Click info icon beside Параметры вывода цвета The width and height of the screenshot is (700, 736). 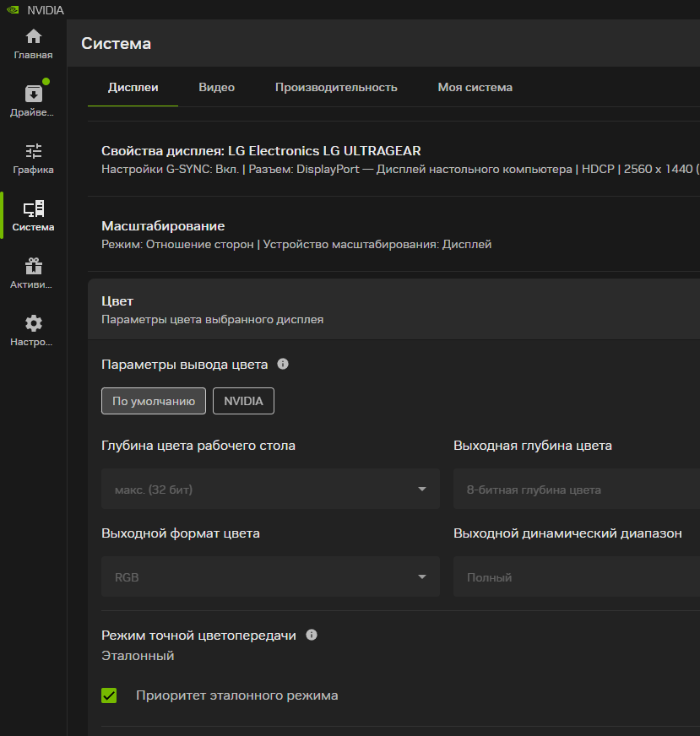click(x=283, y=365)
